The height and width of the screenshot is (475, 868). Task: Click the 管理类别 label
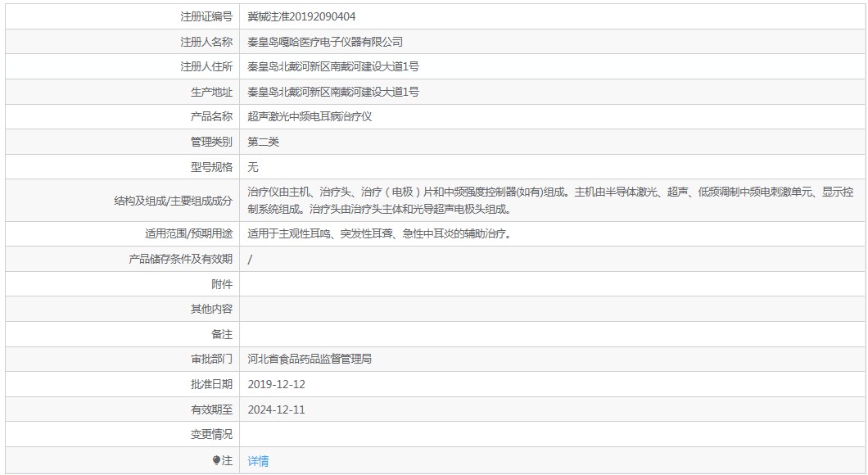211,142
